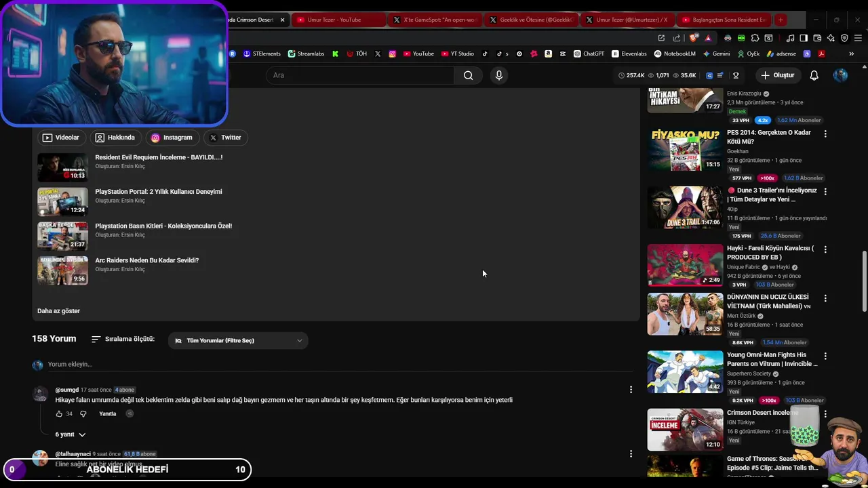Image resolution: width=868 pixels, height=488 pixels.
Task: Click the share page icon in toolbar
Action: click(x=677, y=38)
